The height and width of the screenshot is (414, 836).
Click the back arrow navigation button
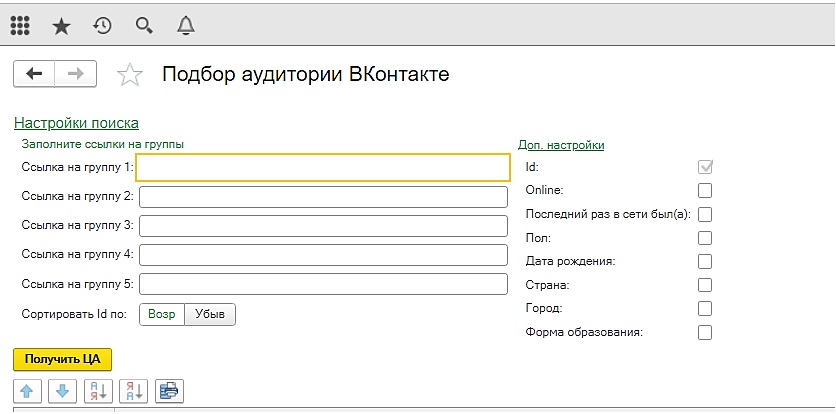[34, 74]
